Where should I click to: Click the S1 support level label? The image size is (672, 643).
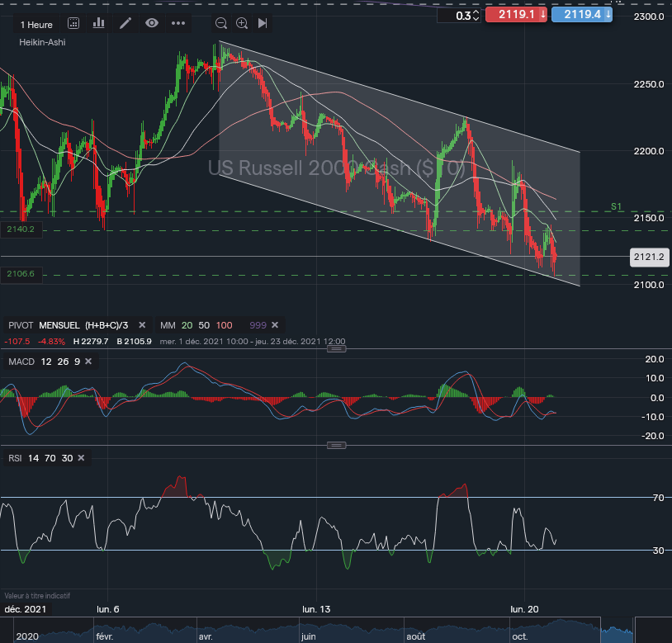coord(616,206)
